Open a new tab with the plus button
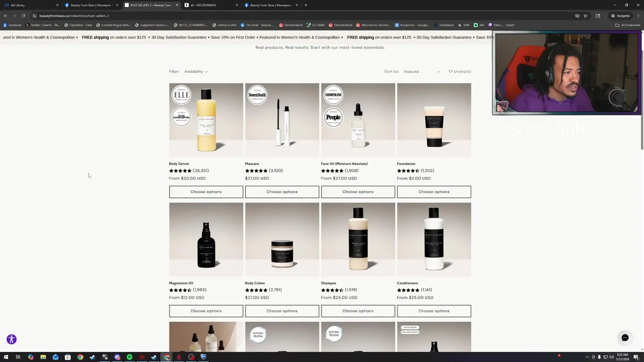 pyautogui.click(x=305, y=5)
